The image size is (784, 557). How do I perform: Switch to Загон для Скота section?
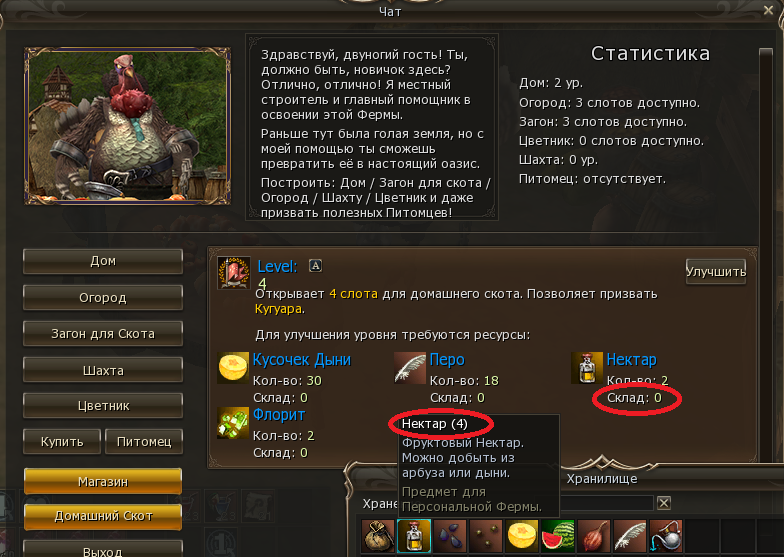pyautogui.click(x=103, y=334)
